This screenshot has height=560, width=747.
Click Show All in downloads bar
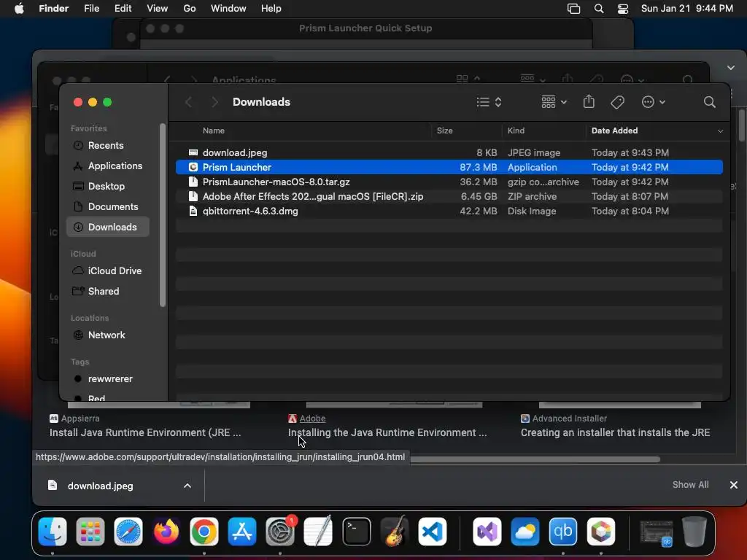click(x=690, y=485)
